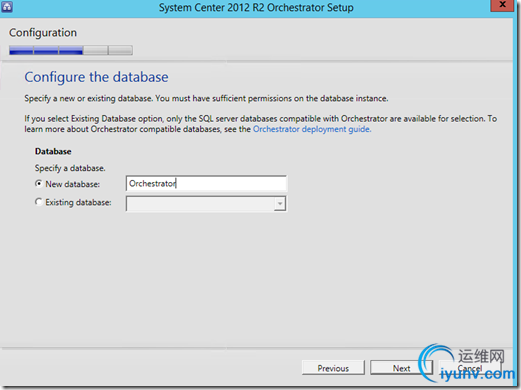The image size is (521, 390).
Task: Click the first filled progress segment
Action: (21, 50)
